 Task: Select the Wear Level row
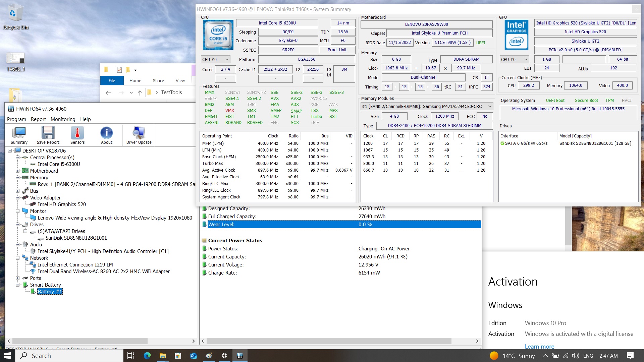click(x=341, y=225)
